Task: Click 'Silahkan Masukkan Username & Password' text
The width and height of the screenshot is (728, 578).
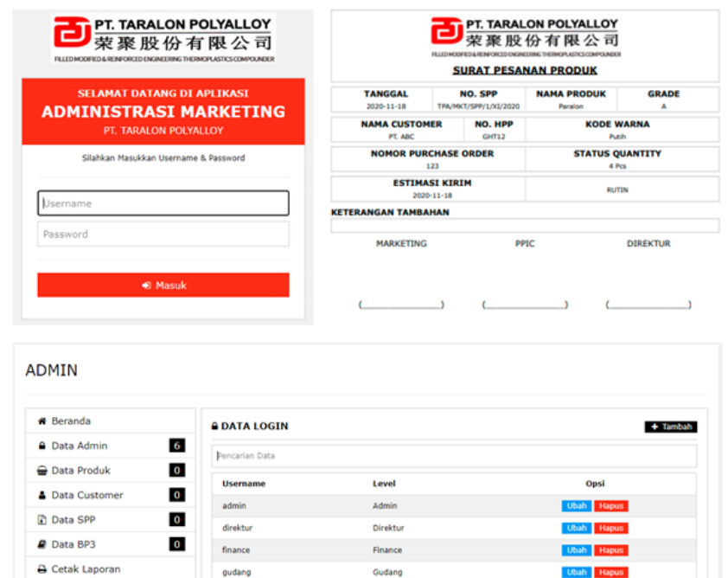Action: pyautogui.click(x=163, y=158)
